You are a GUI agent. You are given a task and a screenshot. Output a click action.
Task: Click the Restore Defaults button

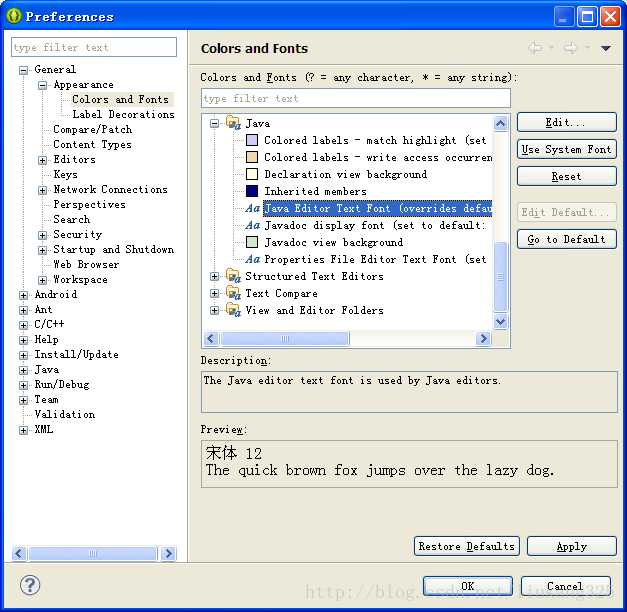pyautogui.click(x=467, y=546)
